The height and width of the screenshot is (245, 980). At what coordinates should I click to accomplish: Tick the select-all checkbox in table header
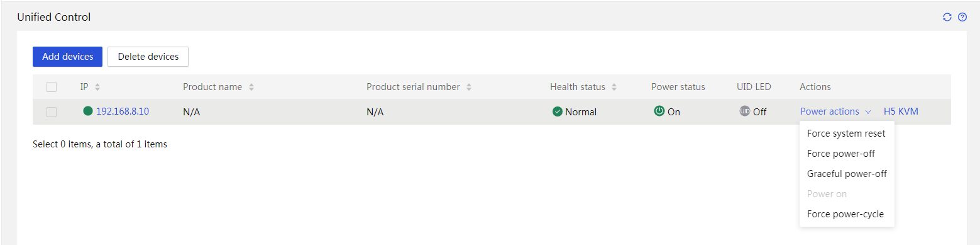pyautogui.click(x=52, y=87)
